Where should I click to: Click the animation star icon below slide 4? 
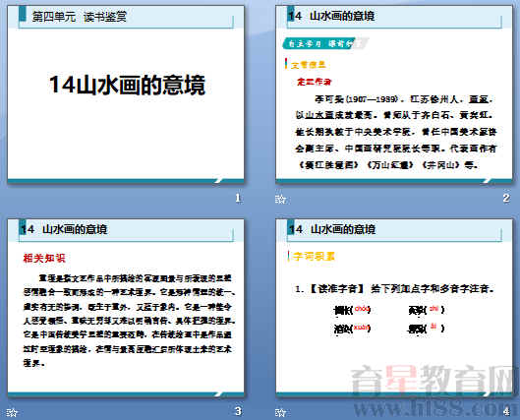(280, 412)
